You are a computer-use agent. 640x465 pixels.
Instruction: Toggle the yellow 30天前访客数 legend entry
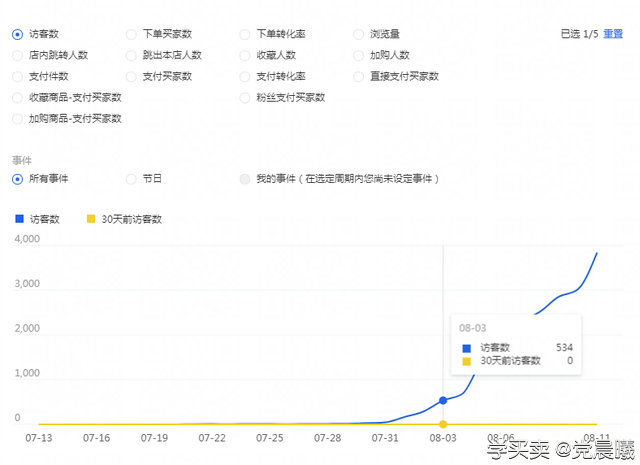[x=124, y=219]
